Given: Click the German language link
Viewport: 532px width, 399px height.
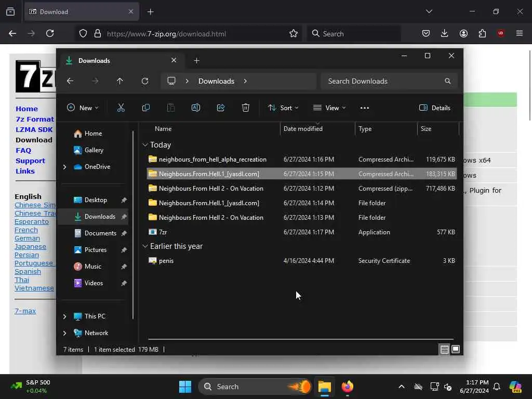Looking at the screenshot, I should [x=27, y=238].
